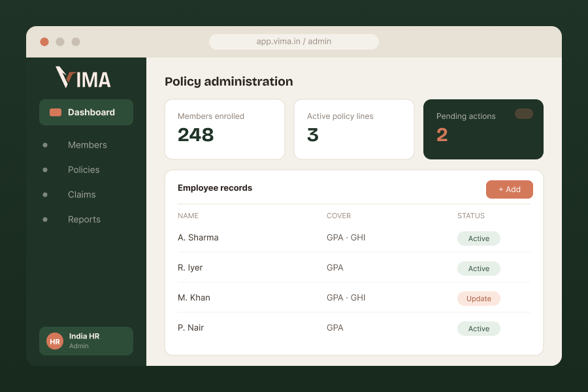This screenshot has width=588, height=392.
Task: Click the Active status badge for R. Iyer
Action: coord(478,269)
